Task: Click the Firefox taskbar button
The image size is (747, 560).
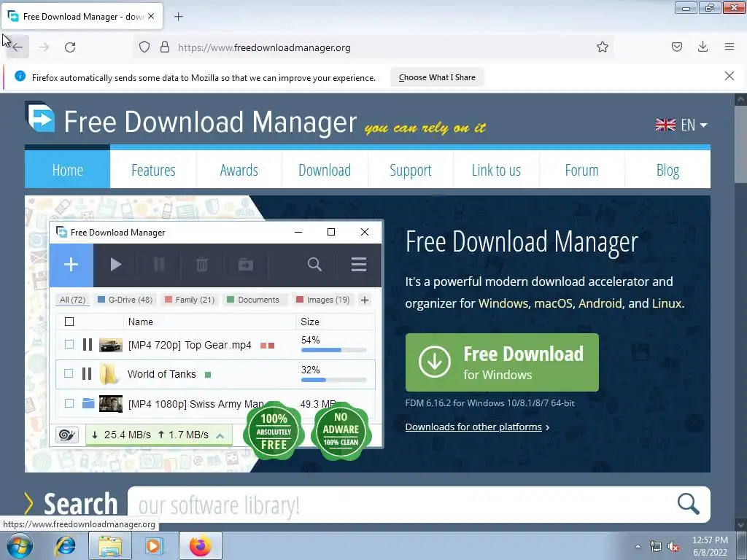Action: pos(201,545)
